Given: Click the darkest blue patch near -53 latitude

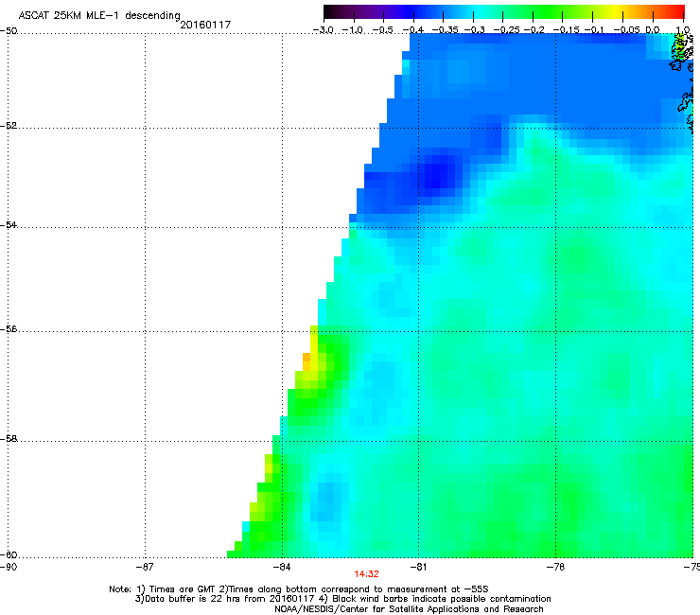Looking at the screenshot, I should coord(435,176).
